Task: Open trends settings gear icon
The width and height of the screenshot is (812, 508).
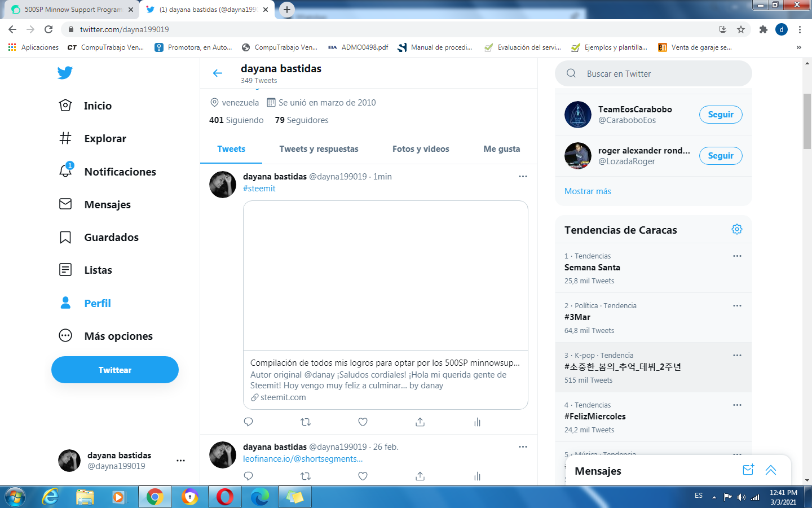Action: 737,229
